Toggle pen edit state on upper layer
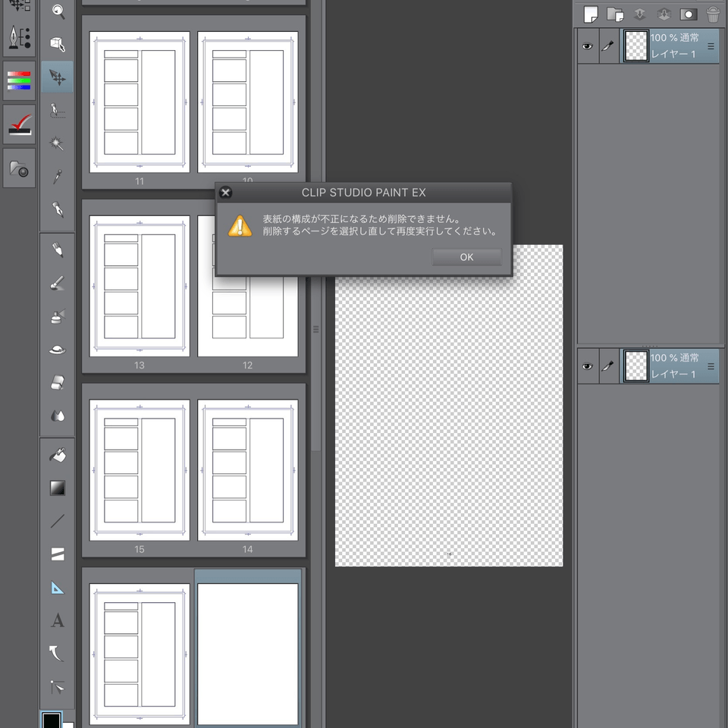This screenshot has width=728, height=728. pyautogui.click(x=607, y=46)
